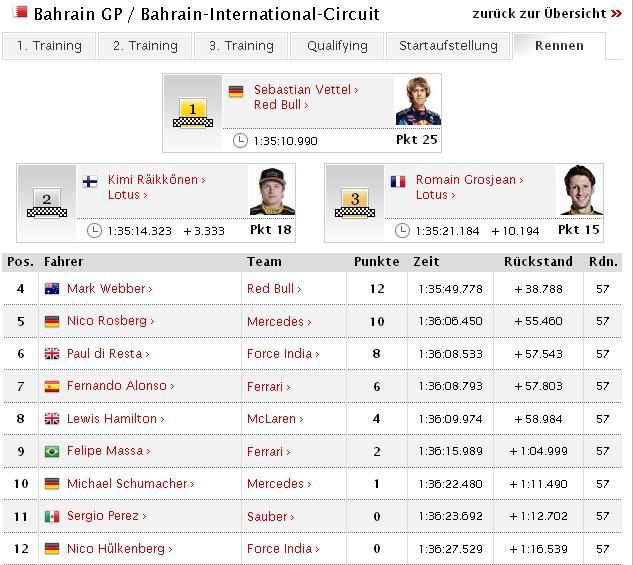Click the Bahrain flag icon in the header
Image resolution: width=633 pixels, height=565 pixels.
pos(20,12)
